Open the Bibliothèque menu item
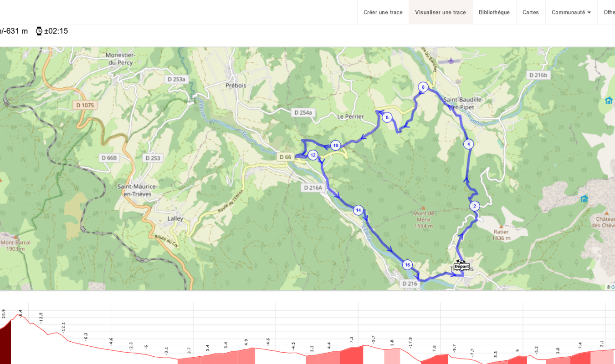615x364 pixels. (494, 12)
